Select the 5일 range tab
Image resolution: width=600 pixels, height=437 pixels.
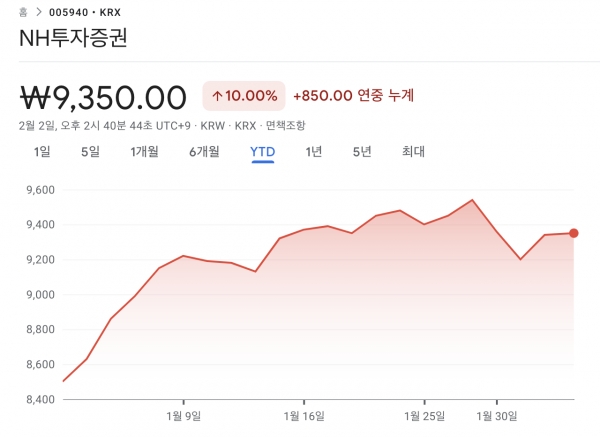click(x=90, y=152)
